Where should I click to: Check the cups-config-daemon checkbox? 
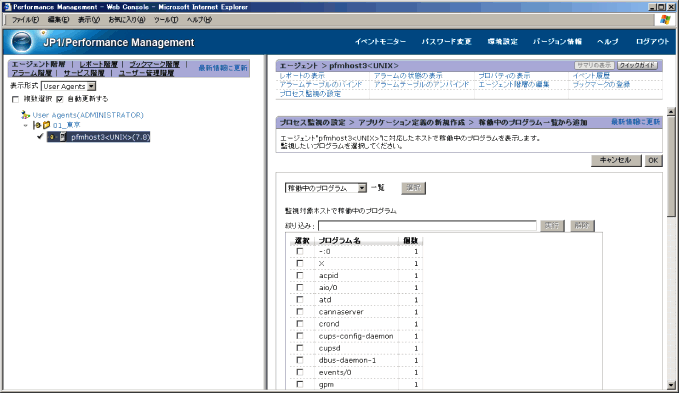[300, 336]
